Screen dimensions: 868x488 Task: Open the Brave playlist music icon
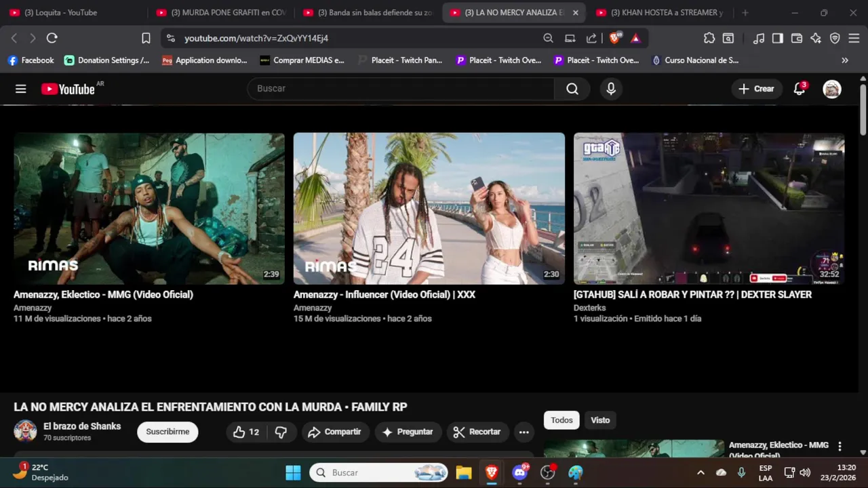click(759, 38)
